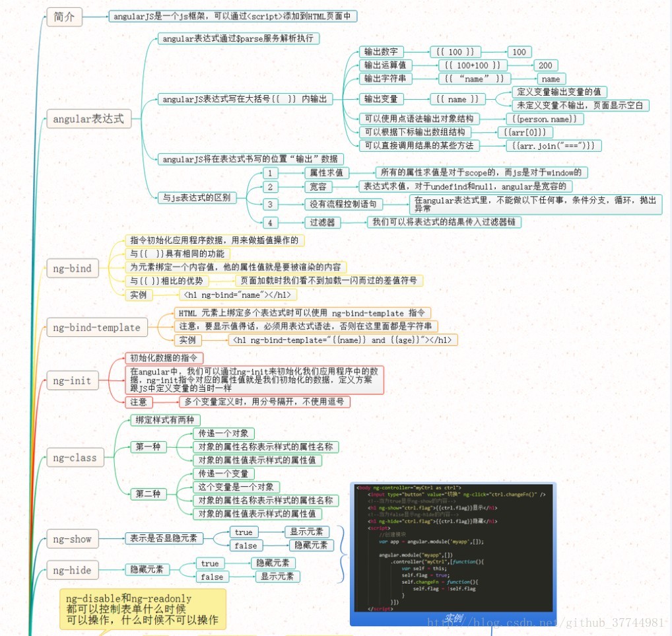Click the 注意：要显示值得话 node
Image resolution: width=672 pixels, height=636 pixels.
click(x=306, y=326)
